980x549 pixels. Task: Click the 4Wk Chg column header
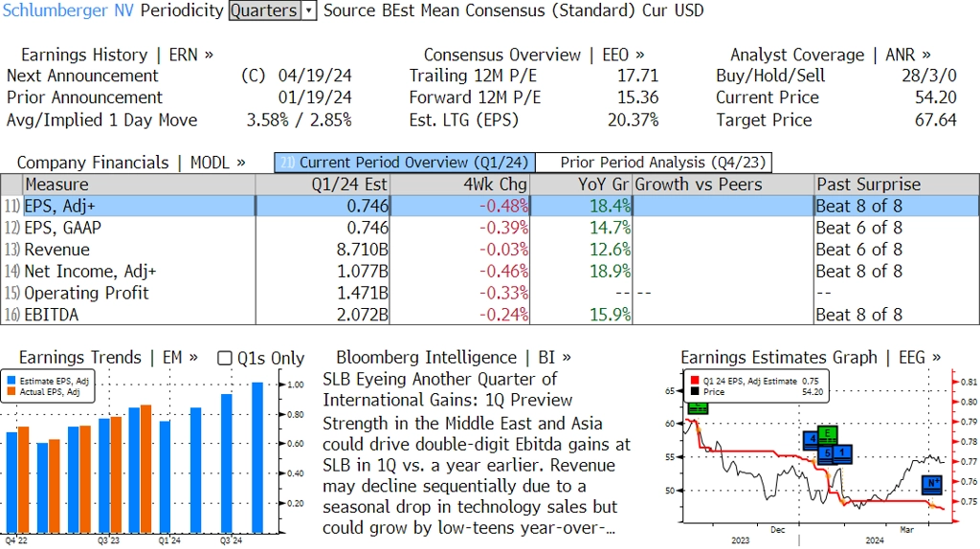tap(460, 185)
